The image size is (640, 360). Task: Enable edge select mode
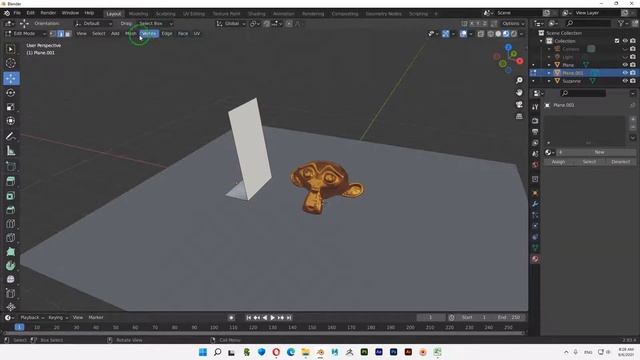point(60,33)
